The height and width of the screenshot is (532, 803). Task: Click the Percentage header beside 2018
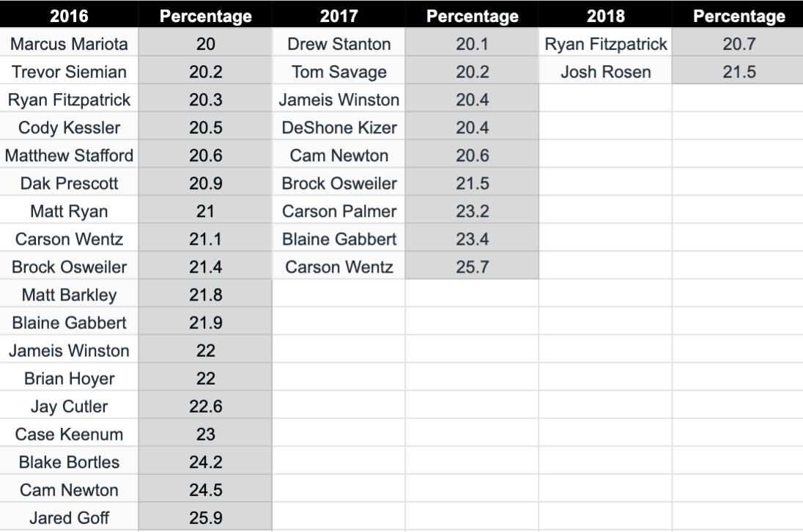point(739,15)
